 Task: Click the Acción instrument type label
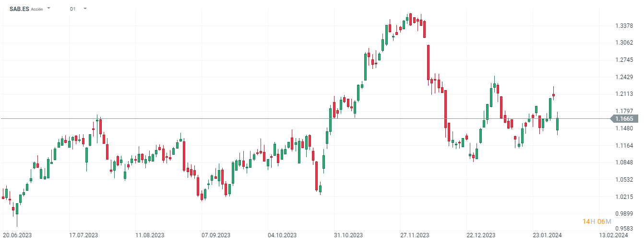pyautogui.click(x=37, y=9)
